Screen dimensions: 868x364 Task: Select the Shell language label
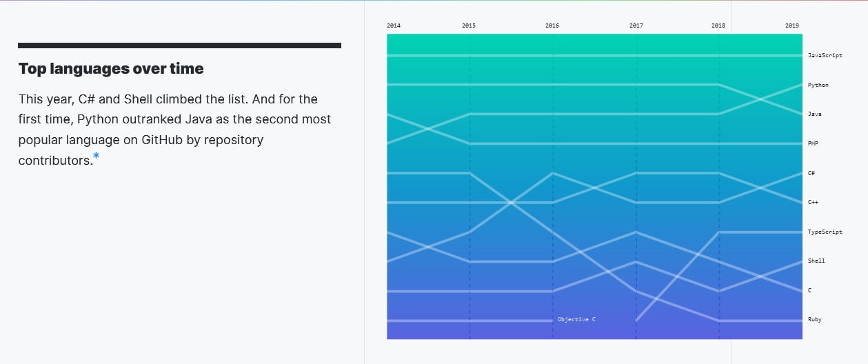(x=816, y=261)
